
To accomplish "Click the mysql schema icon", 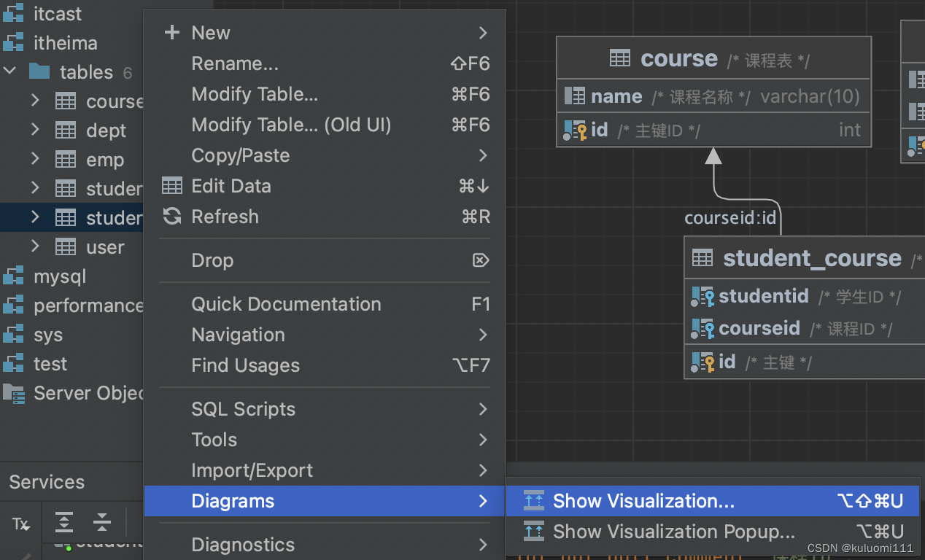I will (13, 276).
